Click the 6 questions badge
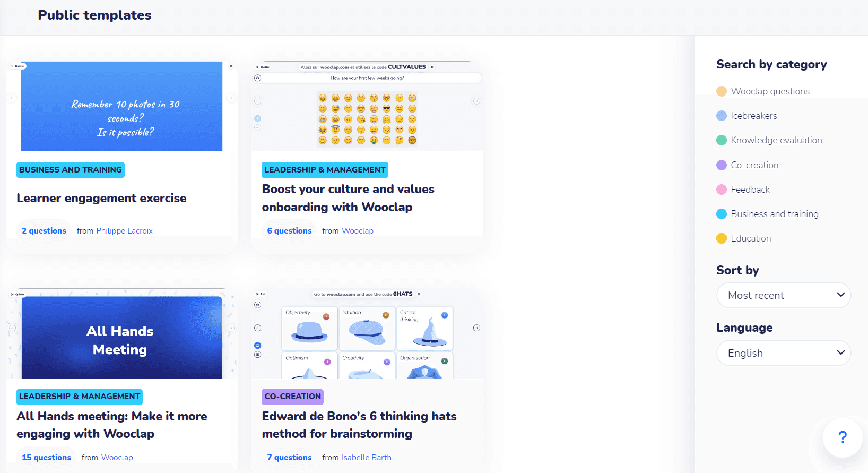This screenshot has width=868, height=473. coord(289,231)
